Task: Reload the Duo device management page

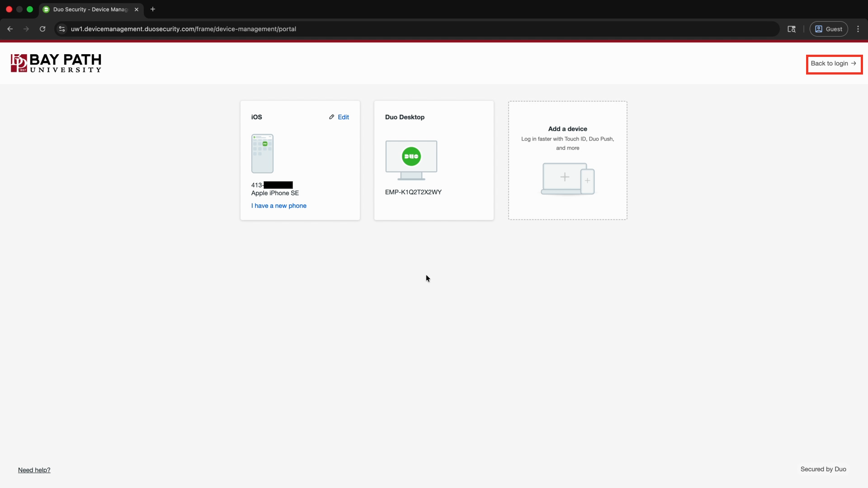Action: [x=42, y=29]
